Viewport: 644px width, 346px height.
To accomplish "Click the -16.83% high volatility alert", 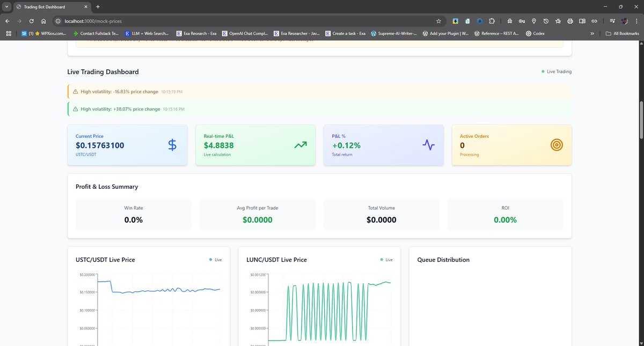I will tap(319, 92).
